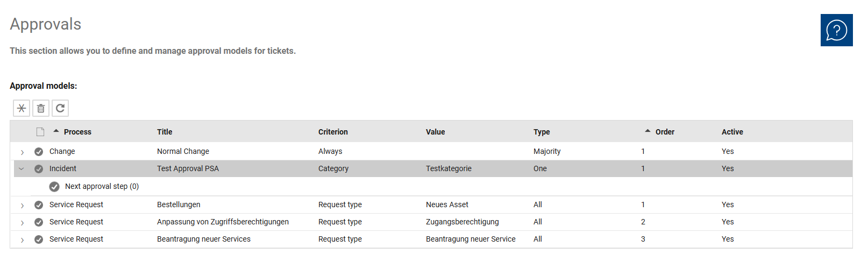Sort by the Process column header

pyautogui.click(x=77, y=132)
